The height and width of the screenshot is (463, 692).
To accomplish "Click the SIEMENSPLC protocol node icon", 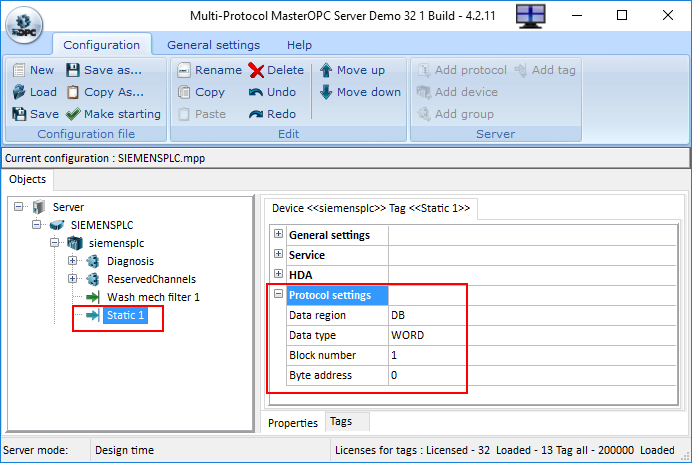I will click(57, 225).
